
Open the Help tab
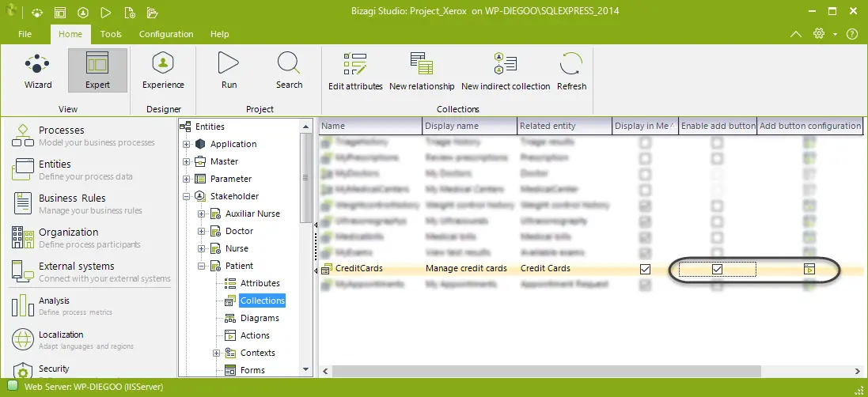click(x=220, y=34)
